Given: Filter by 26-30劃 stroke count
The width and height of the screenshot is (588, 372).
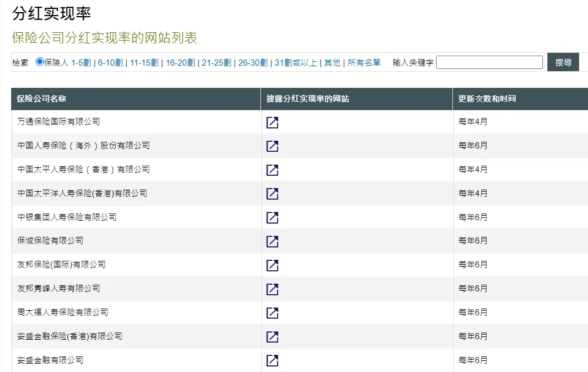Looking at the screenshot, I should click(253, 63).
